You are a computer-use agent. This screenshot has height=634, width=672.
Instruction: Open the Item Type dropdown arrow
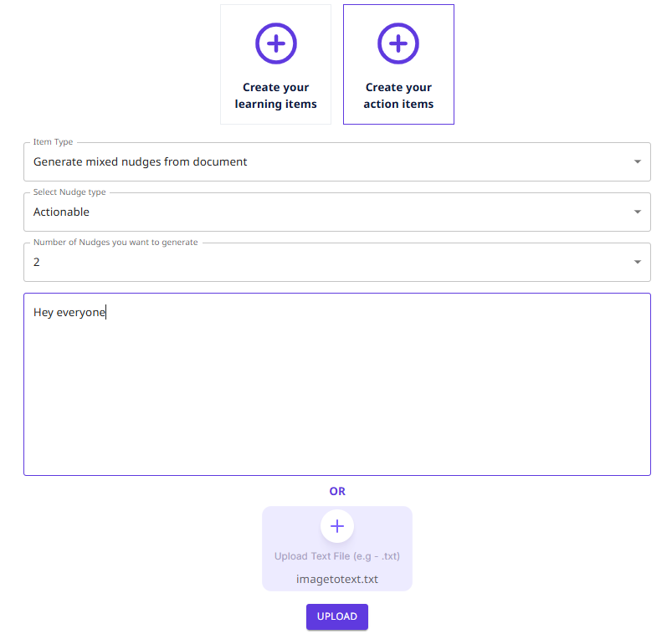coord(637,162)
